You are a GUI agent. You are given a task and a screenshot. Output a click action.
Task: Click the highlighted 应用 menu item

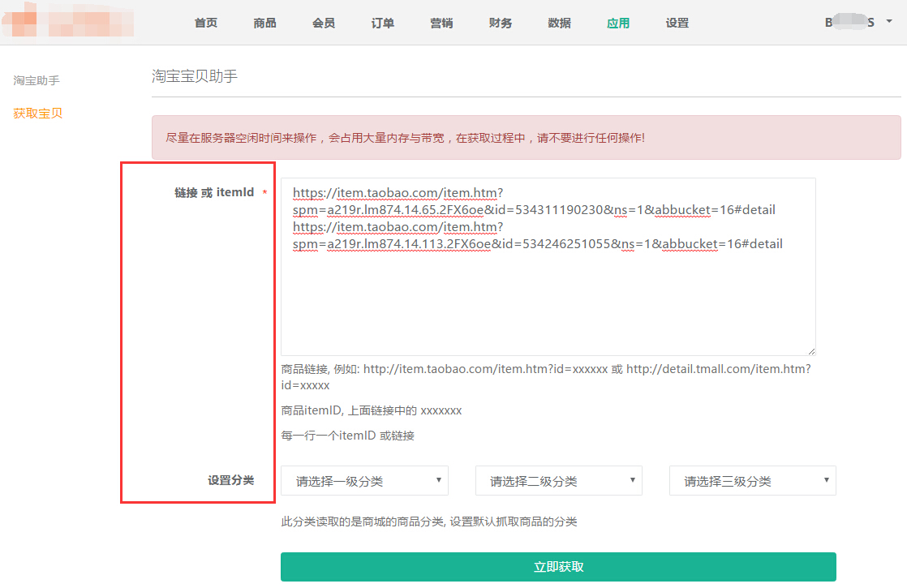pyautogui.click(x=618, y=23)
